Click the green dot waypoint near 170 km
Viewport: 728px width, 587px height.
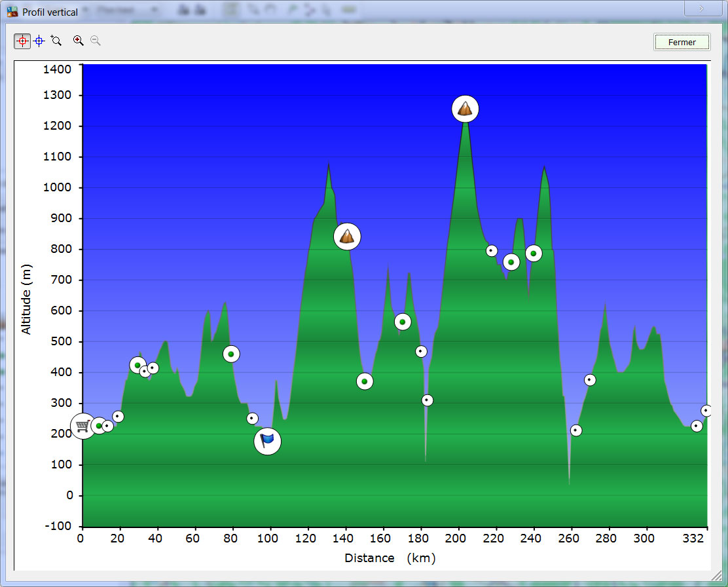(403, 322)
